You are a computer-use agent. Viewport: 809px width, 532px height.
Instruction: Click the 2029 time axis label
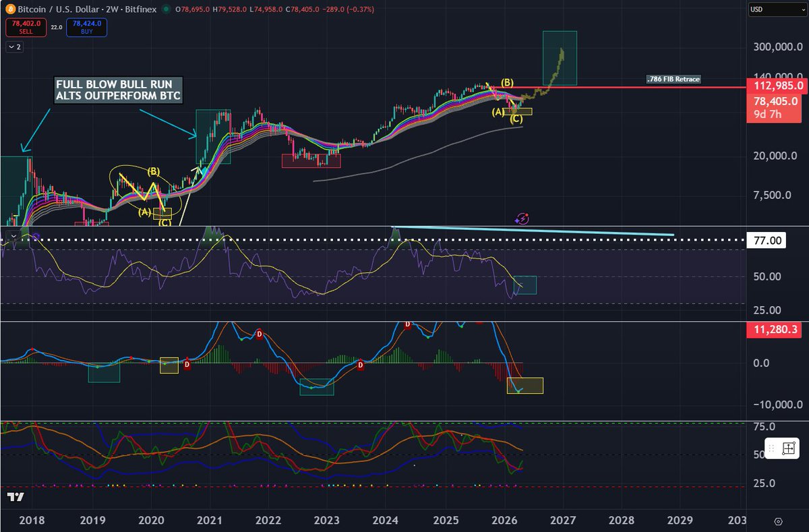coord(680,521)
